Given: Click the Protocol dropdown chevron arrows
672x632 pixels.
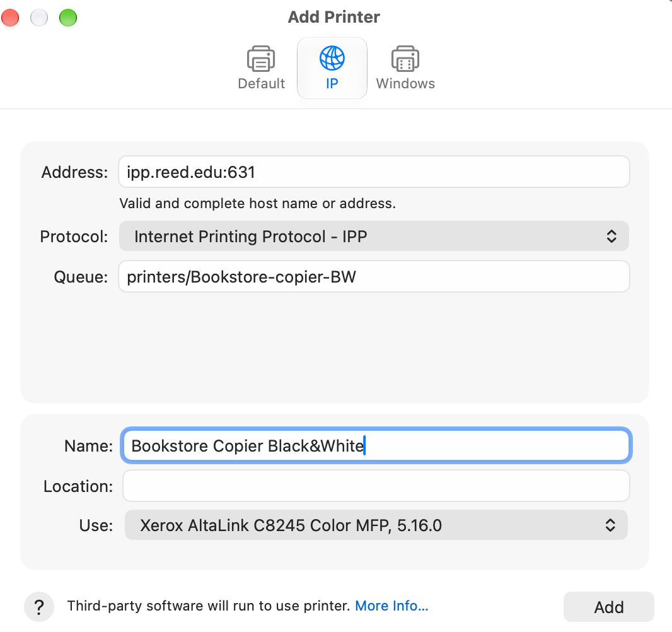Looking at the screenshot, I should (611, 237).
